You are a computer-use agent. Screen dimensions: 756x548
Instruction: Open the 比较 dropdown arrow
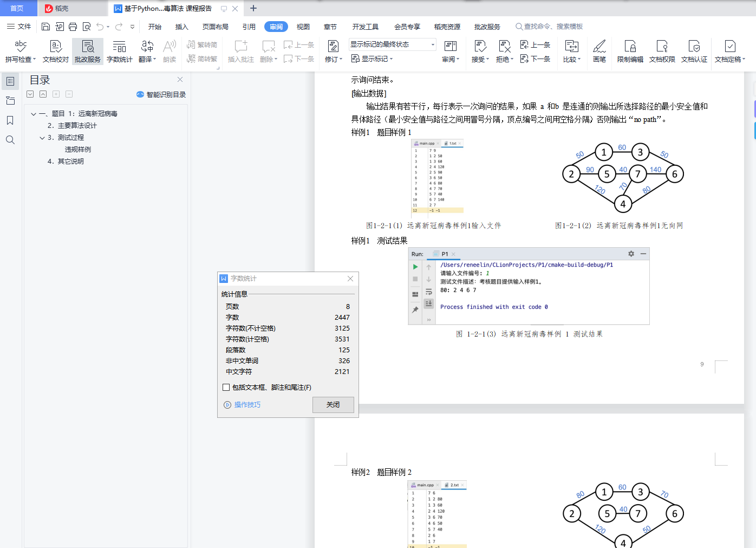tap(579, 60)
